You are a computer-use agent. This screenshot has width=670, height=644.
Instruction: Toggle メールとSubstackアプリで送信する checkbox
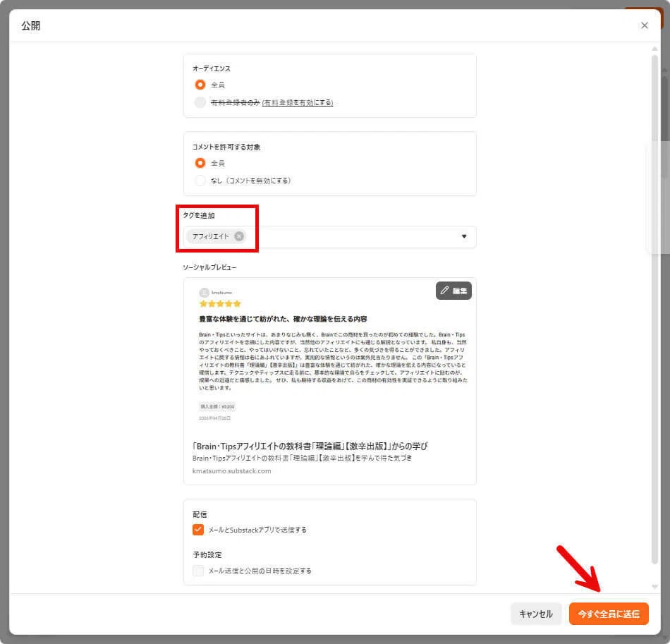pos(198,530)
